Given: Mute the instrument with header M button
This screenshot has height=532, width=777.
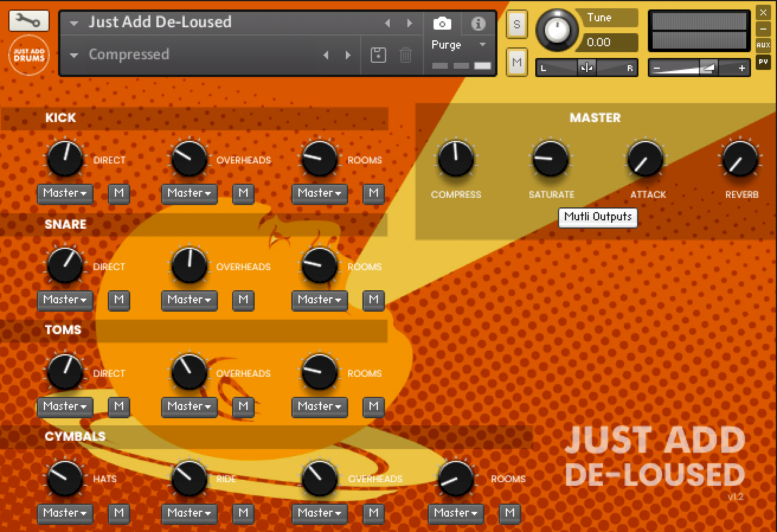Looking at the screenshot, I should pyautogui.click(x=517, y=62).
